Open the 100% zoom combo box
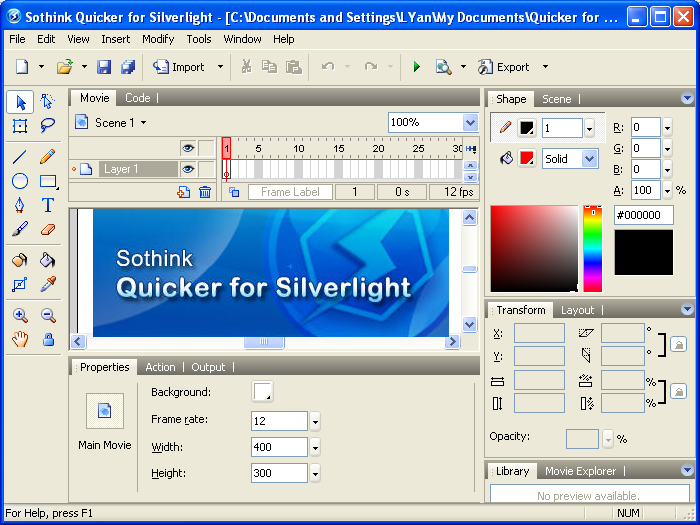700x525 pixels. (x=470, y=122)
